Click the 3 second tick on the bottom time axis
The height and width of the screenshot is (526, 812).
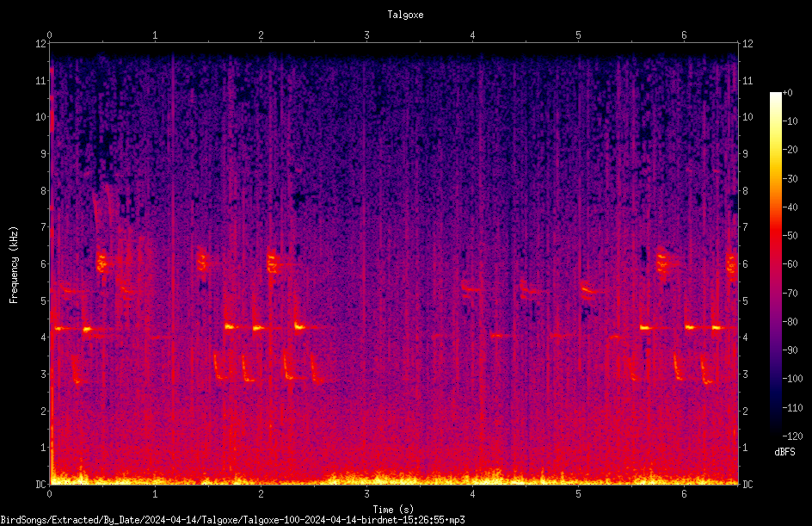[x=366, y=494]
